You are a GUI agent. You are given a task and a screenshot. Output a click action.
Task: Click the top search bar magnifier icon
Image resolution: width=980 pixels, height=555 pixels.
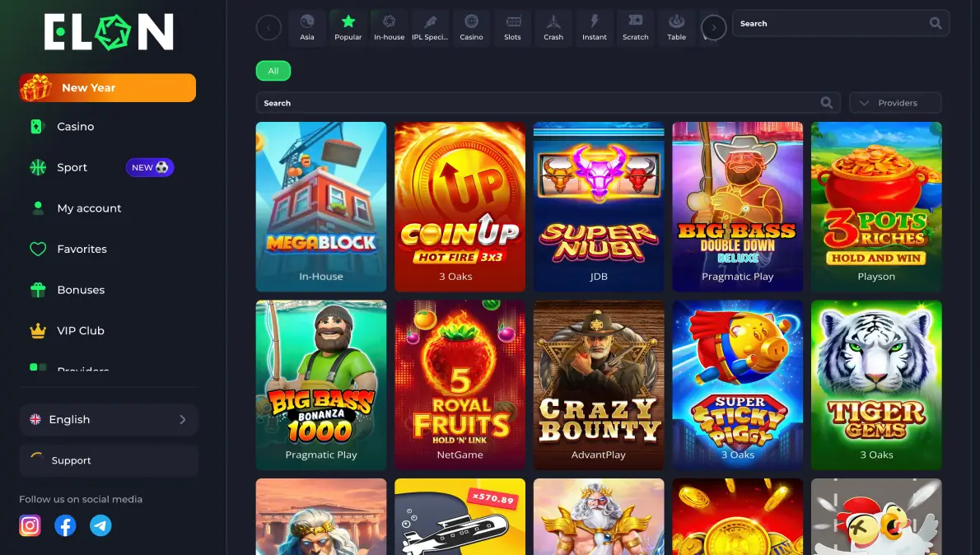coord(935,23)
